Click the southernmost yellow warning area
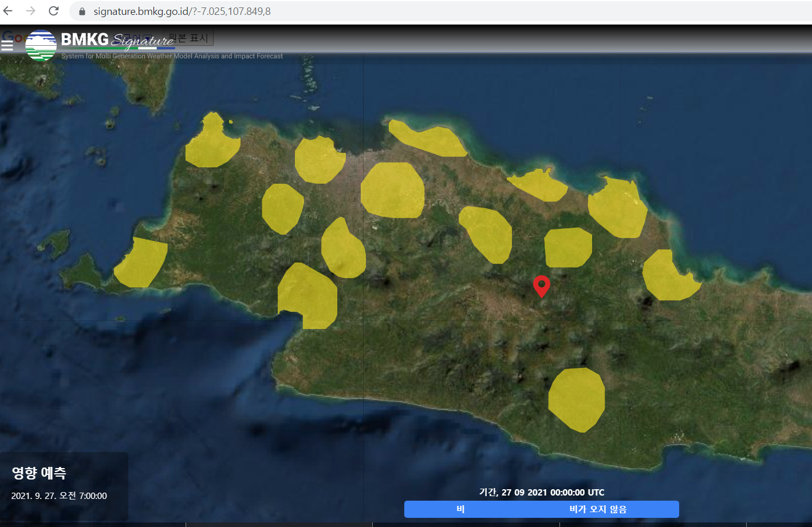 point(577,399)
